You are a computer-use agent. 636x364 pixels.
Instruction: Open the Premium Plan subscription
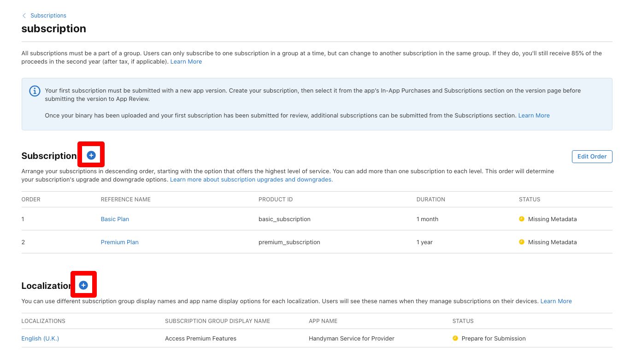120,242
